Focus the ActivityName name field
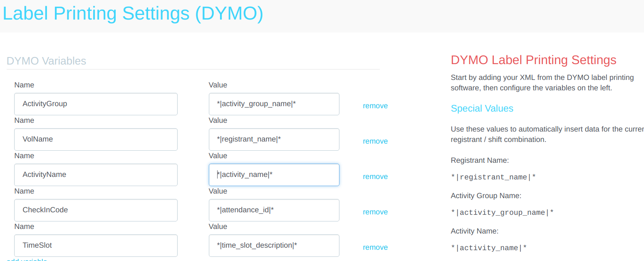 pyautogui.click(x=96, y=175)
